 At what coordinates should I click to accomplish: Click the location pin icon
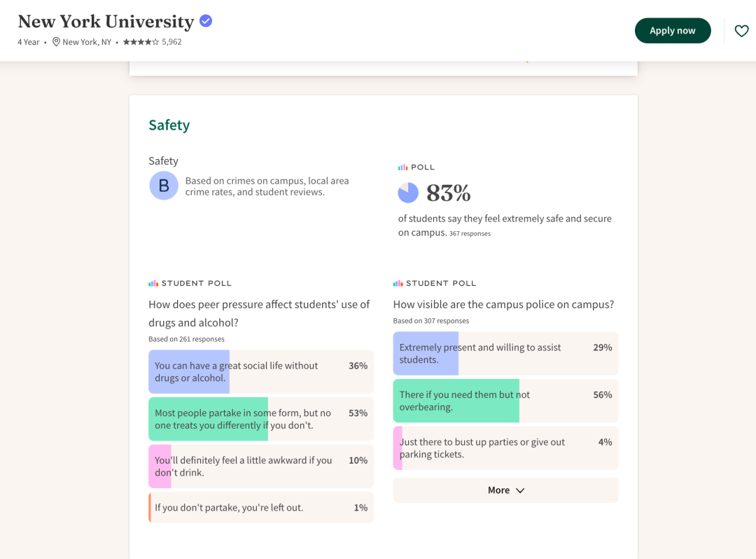56,42
